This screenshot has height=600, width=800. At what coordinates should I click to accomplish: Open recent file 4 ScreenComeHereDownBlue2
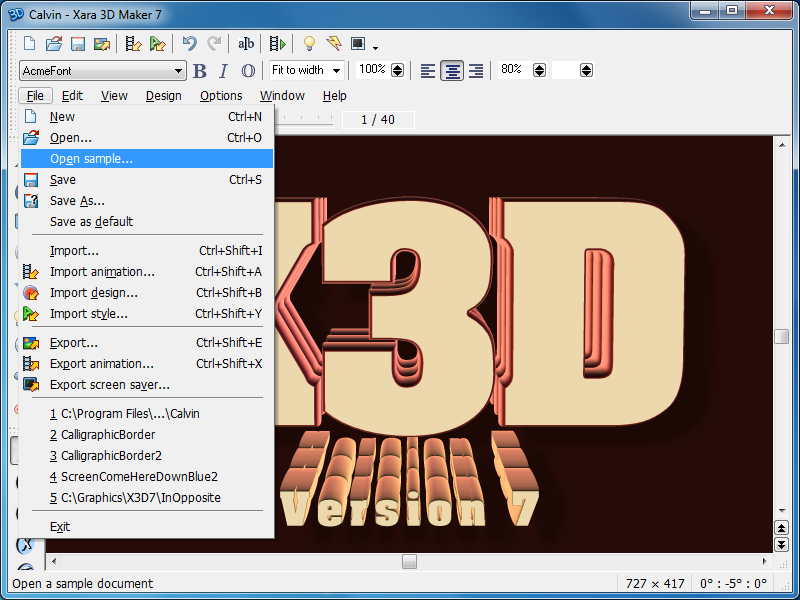click(x=147, y=476)
